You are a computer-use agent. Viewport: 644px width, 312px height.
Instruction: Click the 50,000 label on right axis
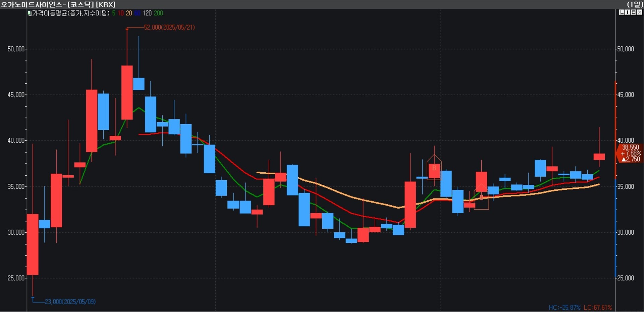coord(626,49)
